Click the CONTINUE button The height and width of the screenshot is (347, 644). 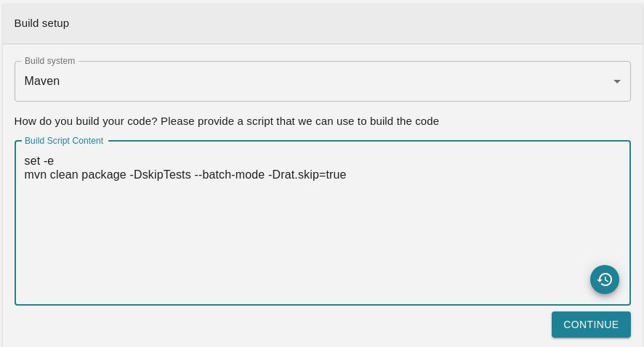point(591,324)
